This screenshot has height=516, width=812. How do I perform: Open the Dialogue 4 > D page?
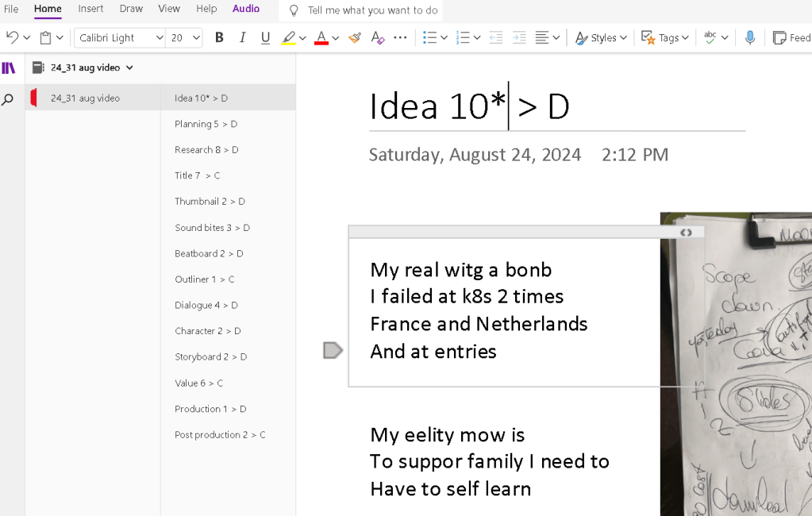click(x=229, y=305)
